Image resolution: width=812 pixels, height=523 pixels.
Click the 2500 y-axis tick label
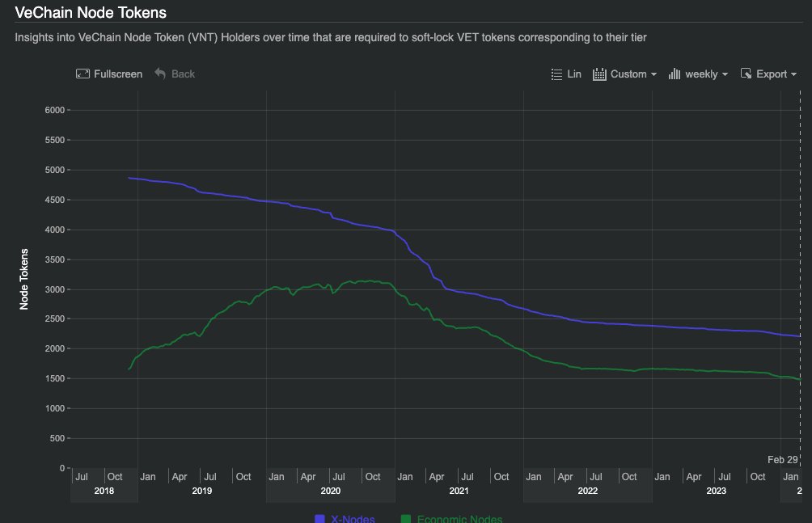pos(55,318)
